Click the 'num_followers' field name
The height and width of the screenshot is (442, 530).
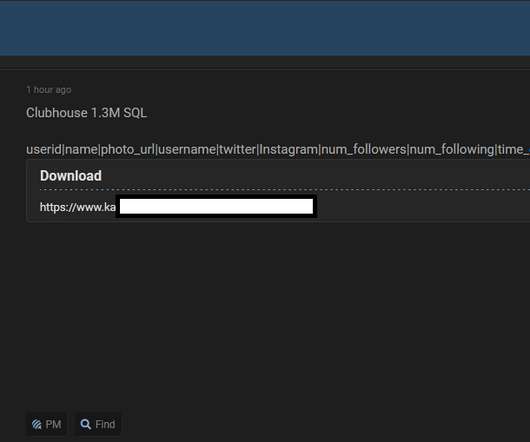[x=364, y=150]
